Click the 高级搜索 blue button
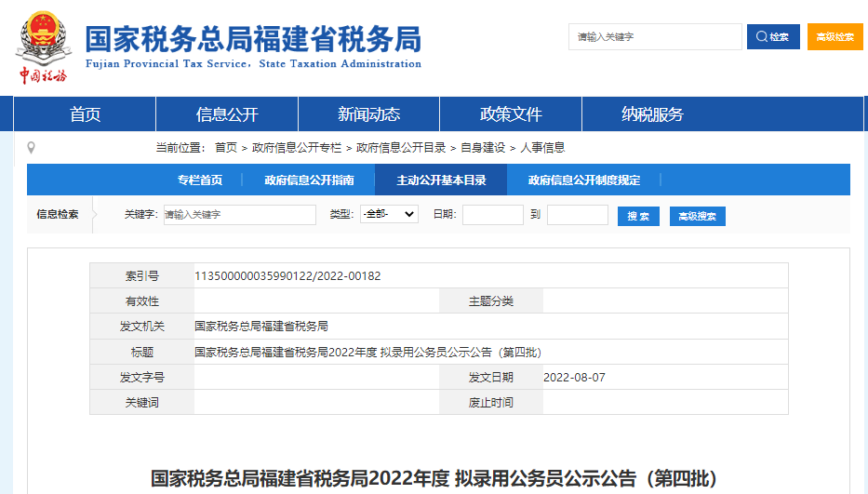Viewport: 868px width, 494px height. tap(698, 216)
